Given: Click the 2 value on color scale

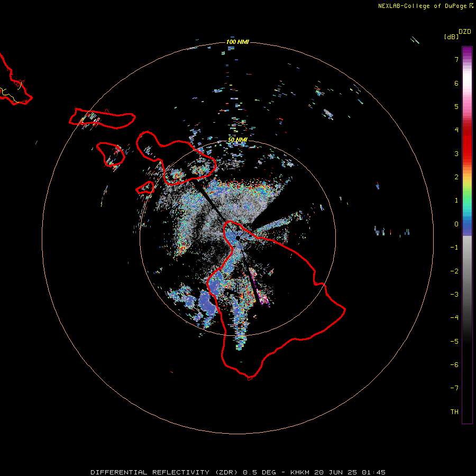Looking at the screenshot, I should pyautogui.click(x=456, y=177).
